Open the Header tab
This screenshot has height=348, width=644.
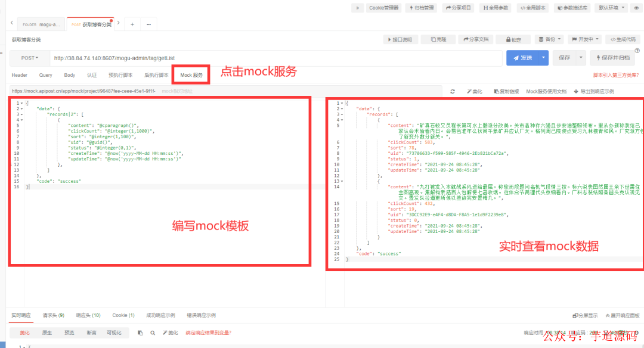tap(19, 75)
